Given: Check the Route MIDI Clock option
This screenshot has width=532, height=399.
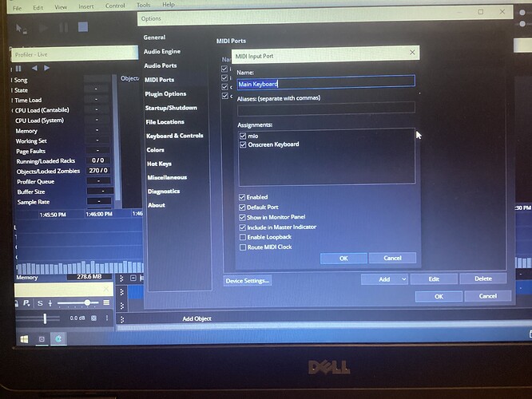Looking at the screenshot, I should tap(243, 247).
